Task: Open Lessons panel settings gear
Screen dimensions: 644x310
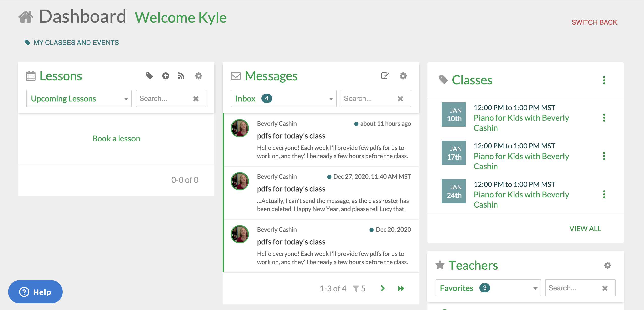Action: (199, 76)
